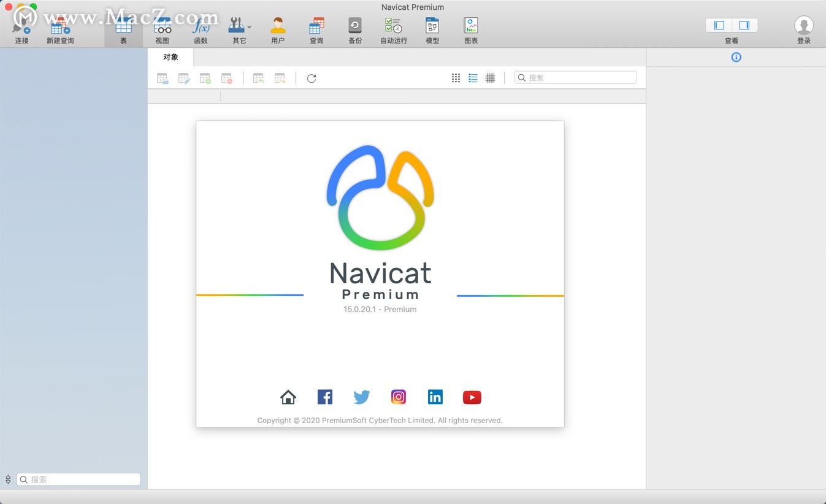Switch object list to grid view

pos(456,78)
